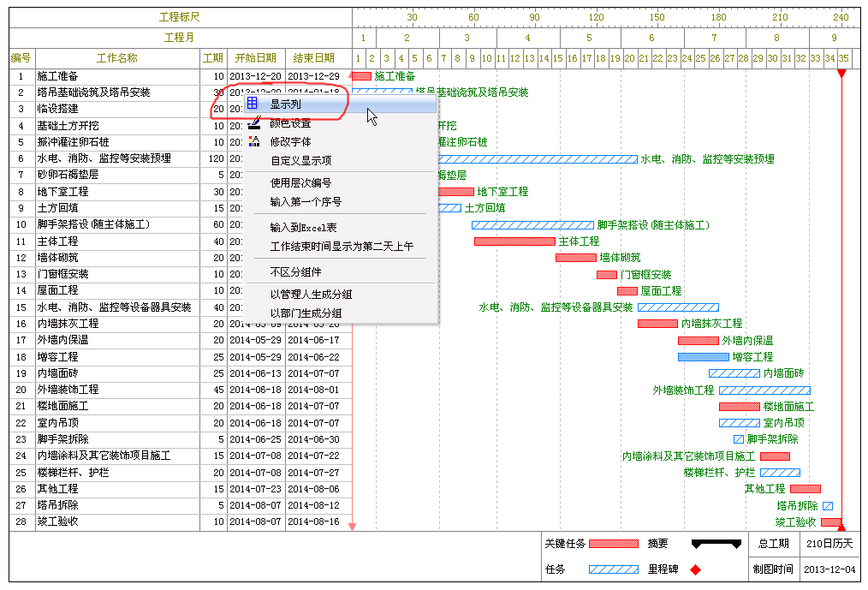This screenshot has height=590, width=868.
Task: Click the 工程标尺 header row label
Action: point(180,17)
